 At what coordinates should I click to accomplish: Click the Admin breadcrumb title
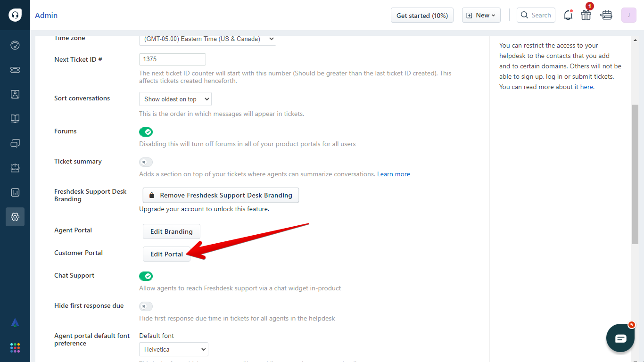click(x=46, y=15)
